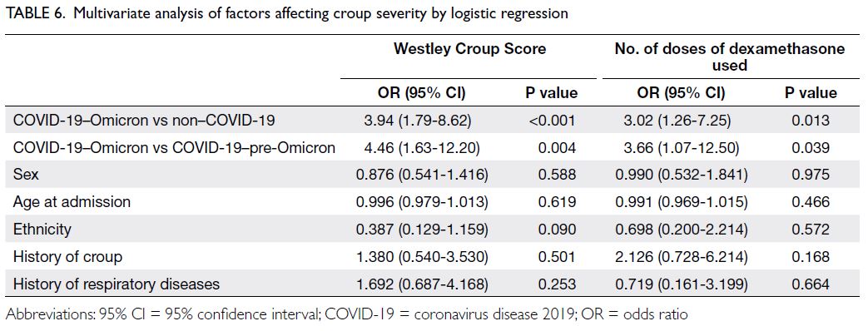Click the History of respiratory diseases label
The height and width of the screenshot is (331, 868).
point(117,284)
